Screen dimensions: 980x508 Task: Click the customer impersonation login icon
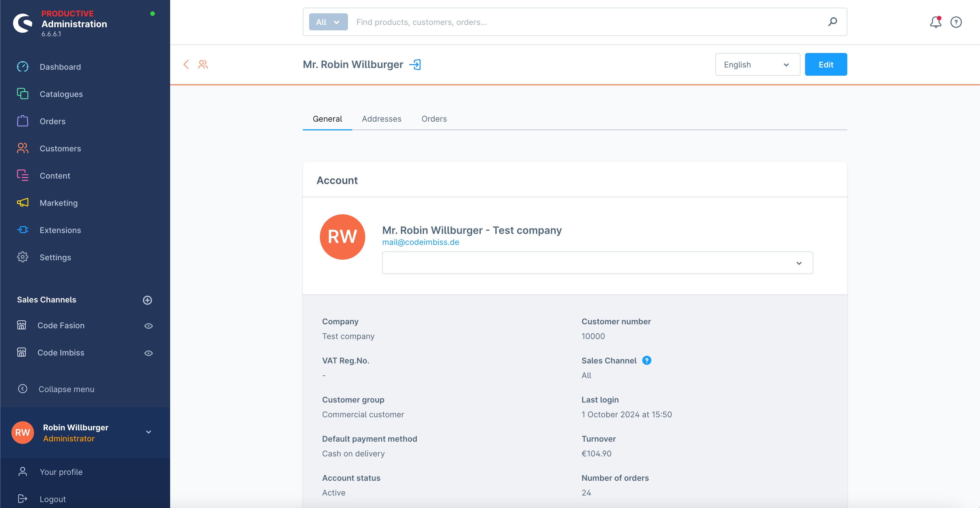pyautogui.click(x=415, y=65)
